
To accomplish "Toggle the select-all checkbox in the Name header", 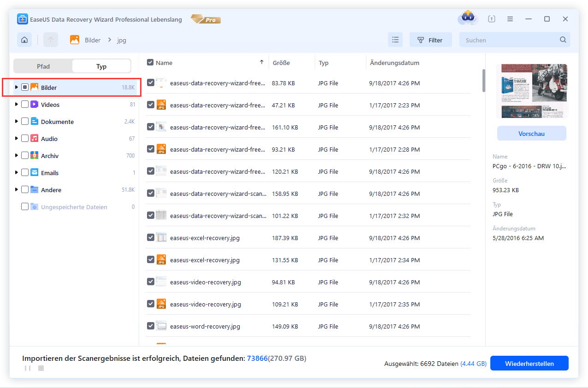I will coord(150,62).
